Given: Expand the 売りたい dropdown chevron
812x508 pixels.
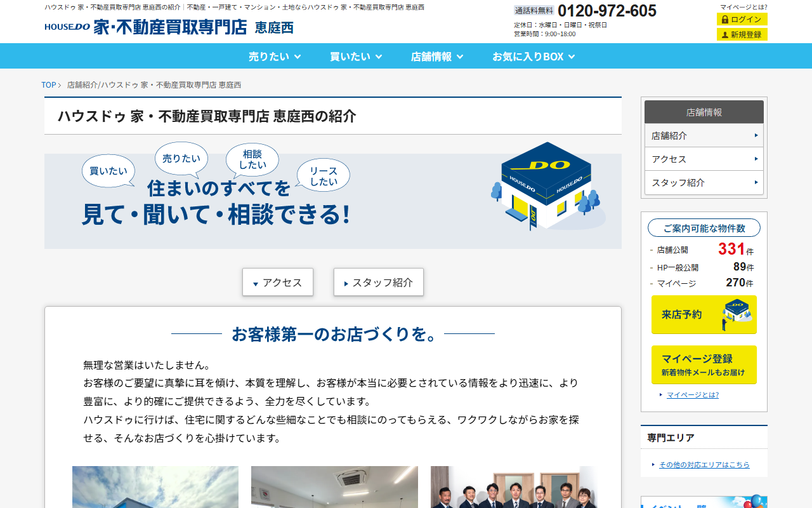Looking at the screenshot, I should click(298, 57).
